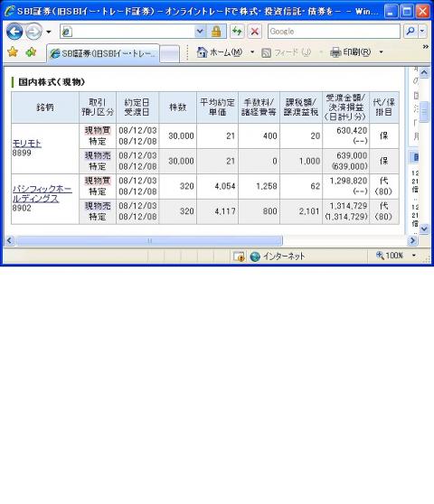
Task: Click the 銘柄 column header
Action: click(45, 107)
